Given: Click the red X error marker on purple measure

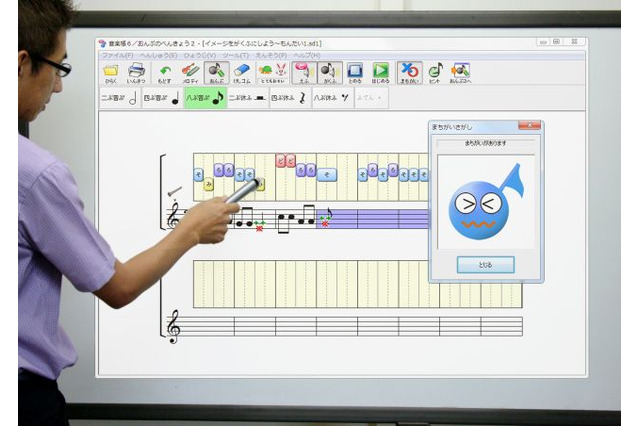Looking at the screenshot, I should [325, 224].
